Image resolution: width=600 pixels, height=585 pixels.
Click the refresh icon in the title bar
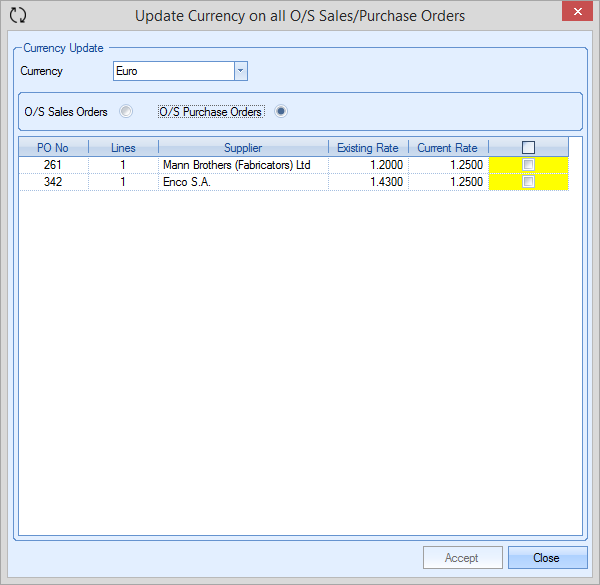[x=17, y=15]
